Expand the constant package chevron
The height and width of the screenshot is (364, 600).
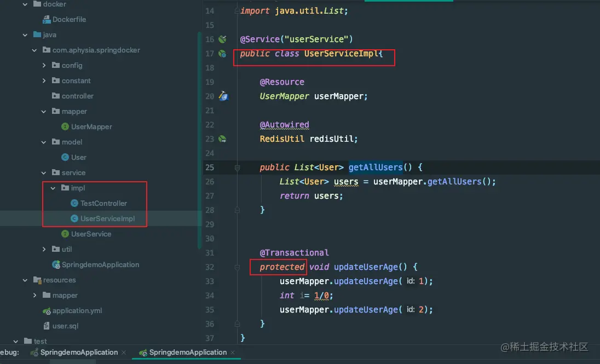click(x=44, y=81)
